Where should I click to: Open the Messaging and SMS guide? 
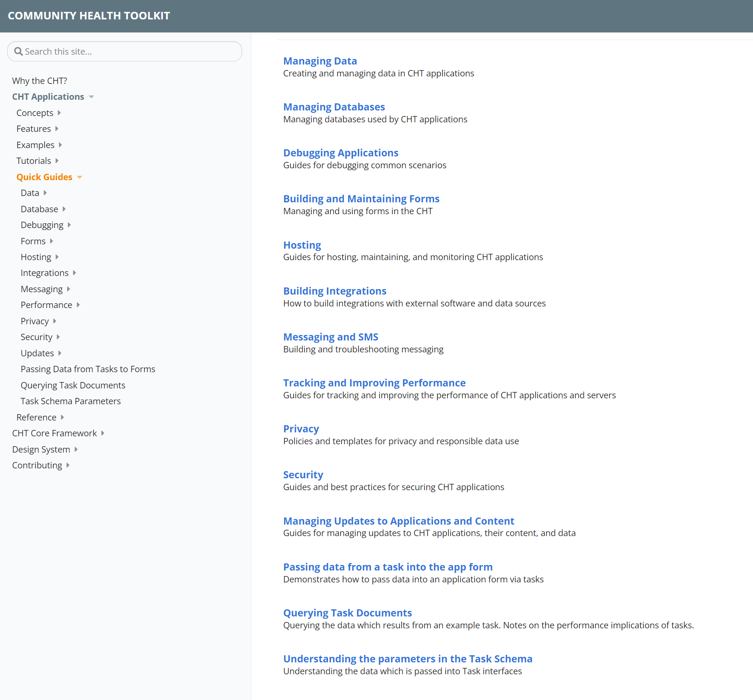point(330,337)
